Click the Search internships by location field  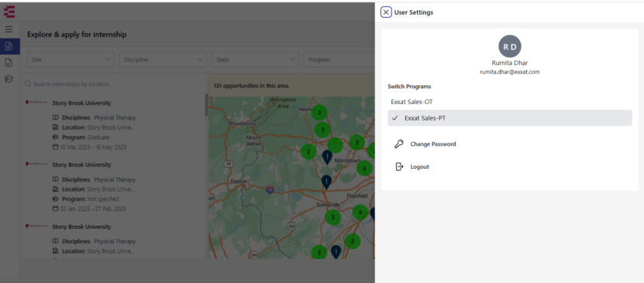[114, 84]
